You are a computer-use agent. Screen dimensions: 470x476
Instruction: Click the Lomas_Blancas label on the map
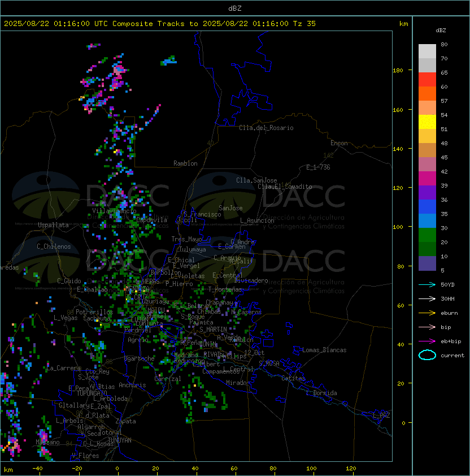click(x=324, y=350)
